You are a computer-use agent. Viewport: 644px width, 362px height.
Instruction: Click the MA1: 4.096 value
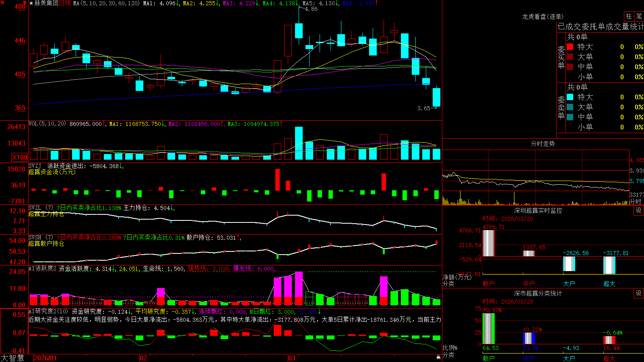[x=161, y=3]
